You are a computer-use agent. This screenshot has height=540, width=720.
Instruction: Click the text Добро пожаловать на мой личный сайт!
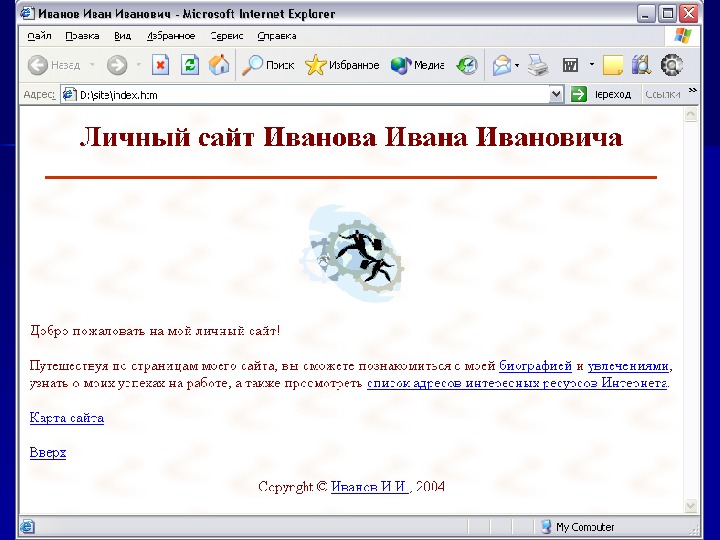(x=155, y=331)
